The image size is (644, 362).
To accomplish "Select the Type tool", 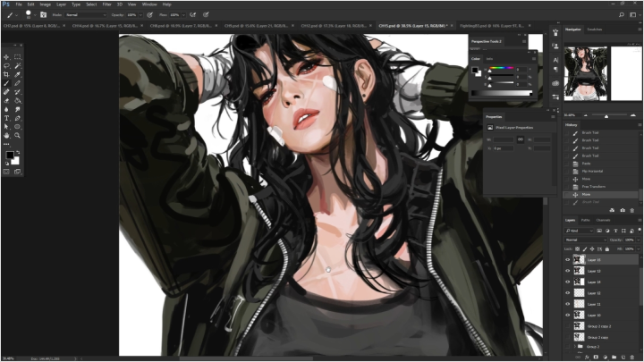I will click(x=6, y=118).
